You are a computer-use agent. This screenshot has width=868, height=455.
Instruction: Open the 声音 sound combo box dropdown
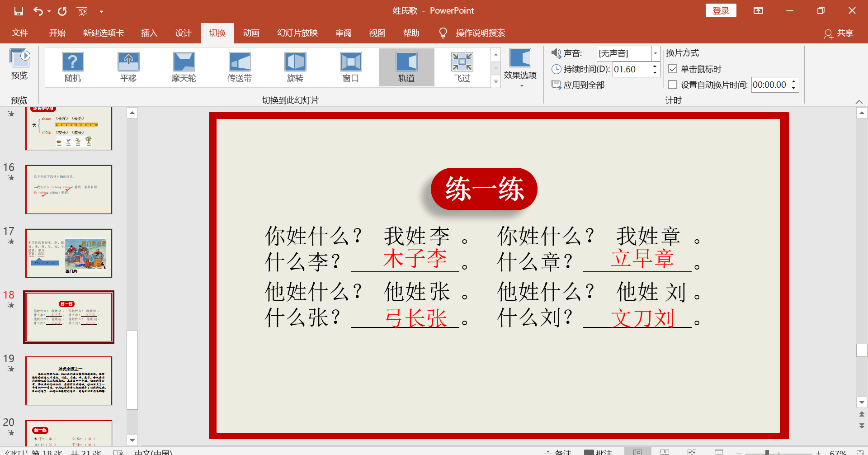click(655, 53)
